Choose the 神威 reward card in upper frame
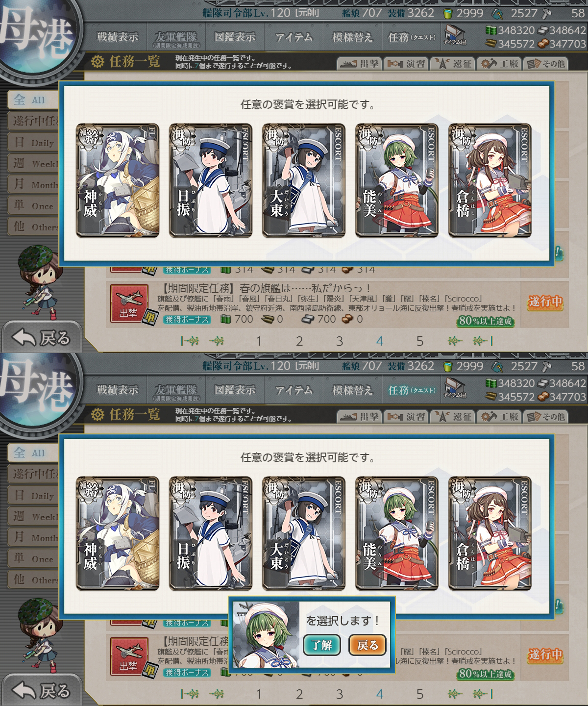588x706 pixels. coord(118,180)
